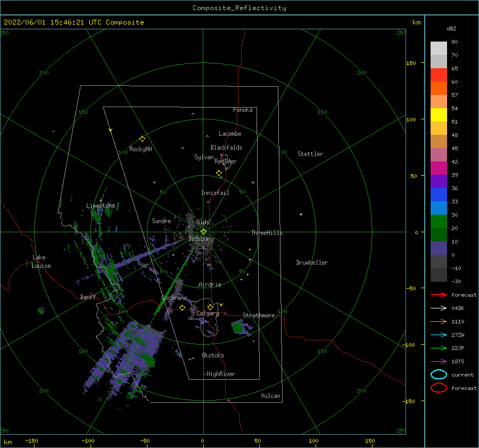Image resolution: width=479 pixels, height=448 pixels.
Task: Click the RockyMH label
Action: coord(141,149)
